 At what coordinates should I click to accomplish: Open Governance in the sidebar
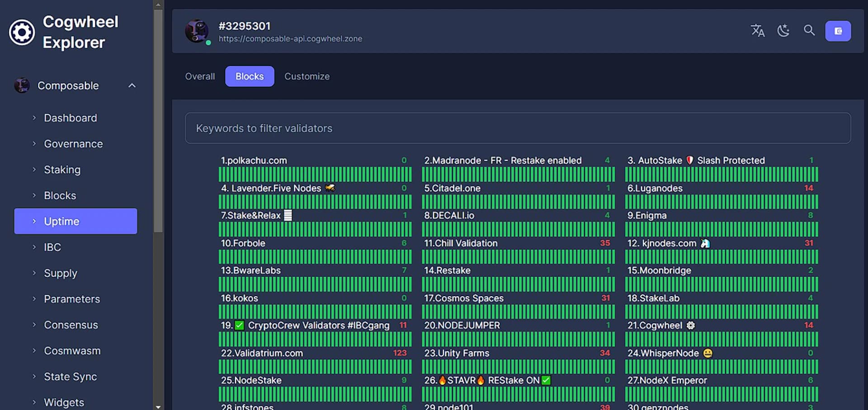(73, 144)
